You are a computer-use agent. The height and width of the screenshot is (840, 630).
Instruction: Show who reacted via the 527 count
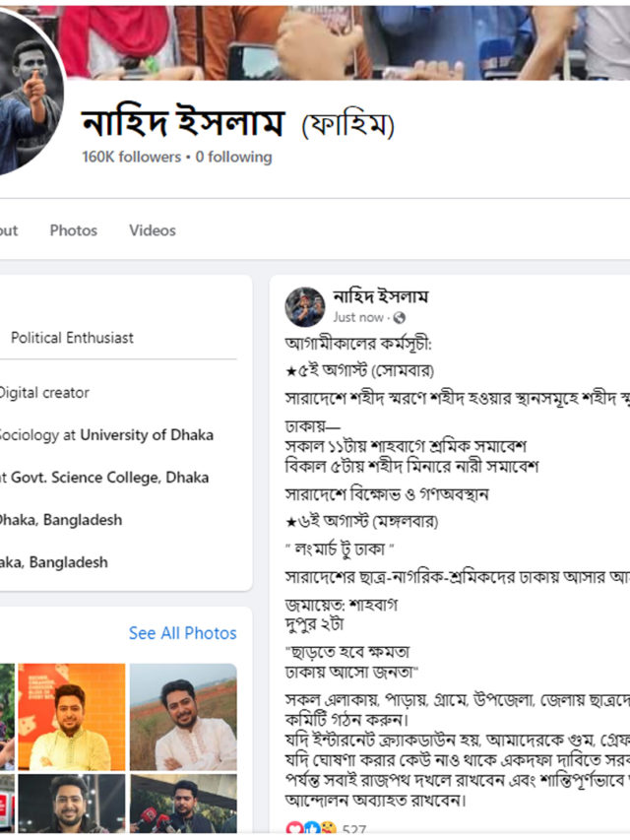click(354, 829)
